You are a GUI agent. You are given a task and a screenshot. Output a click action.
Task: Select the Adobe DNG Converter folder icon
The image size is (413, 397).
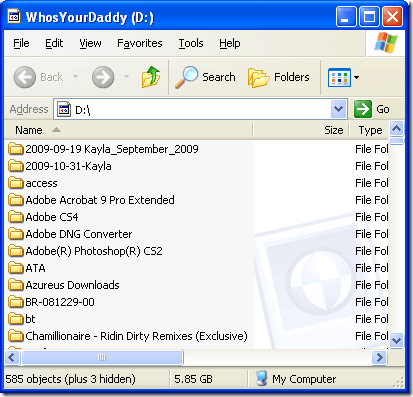tap(16, 234)
